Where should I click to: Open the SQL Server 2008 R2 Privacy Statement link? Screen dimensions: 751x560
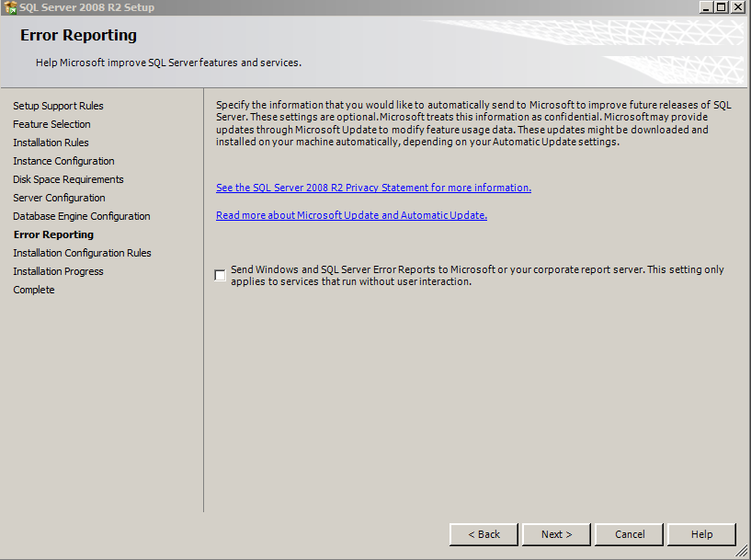click(373, 188)
